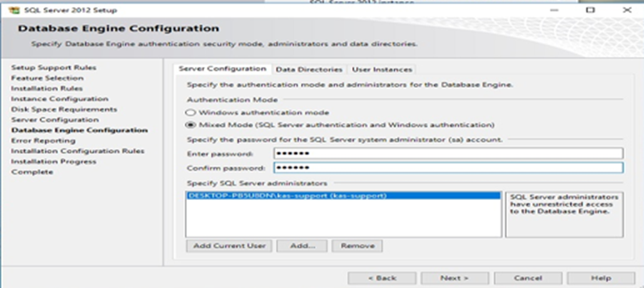This screenshot has width=644, height=288.
Task: Click the Enter password field
Action: pyautogui.click(x=448, y=154)
